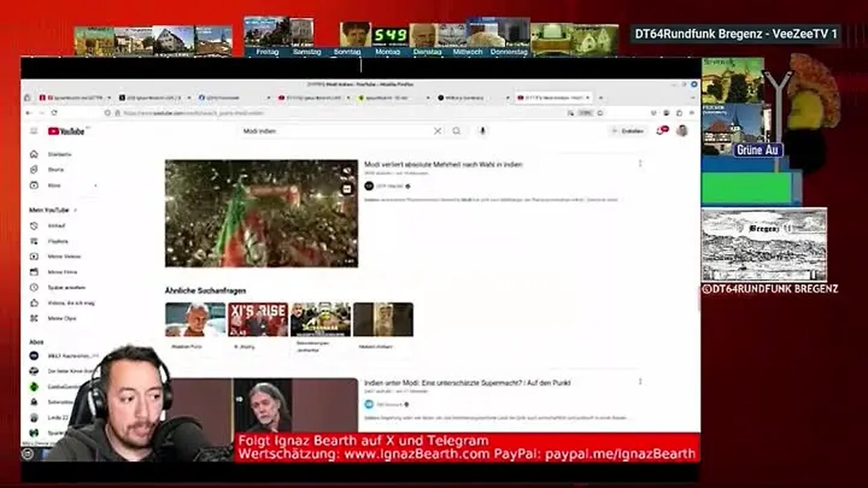Open the YouTube hamburger guide menu

tap(33, 131)
